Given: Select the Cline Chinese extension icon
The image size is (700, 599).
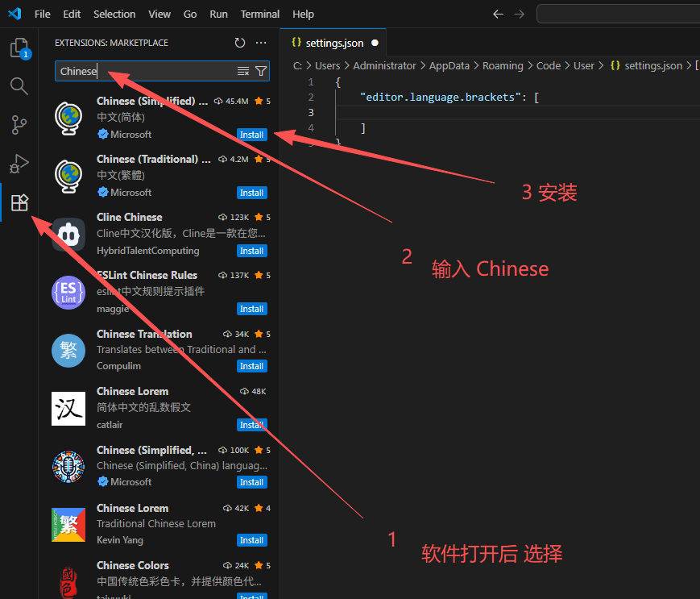Looking at the screenshot, I should 68,235.
